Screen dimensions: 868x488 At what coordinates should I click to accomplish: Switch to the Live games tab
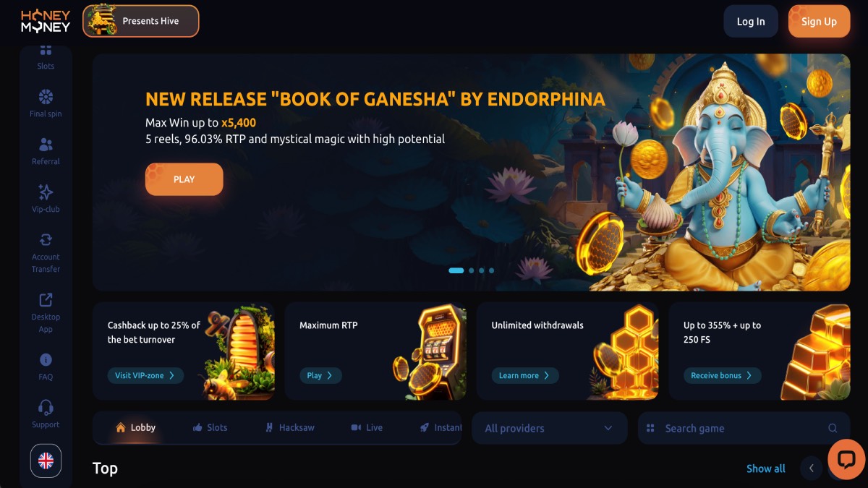(367, 427)
